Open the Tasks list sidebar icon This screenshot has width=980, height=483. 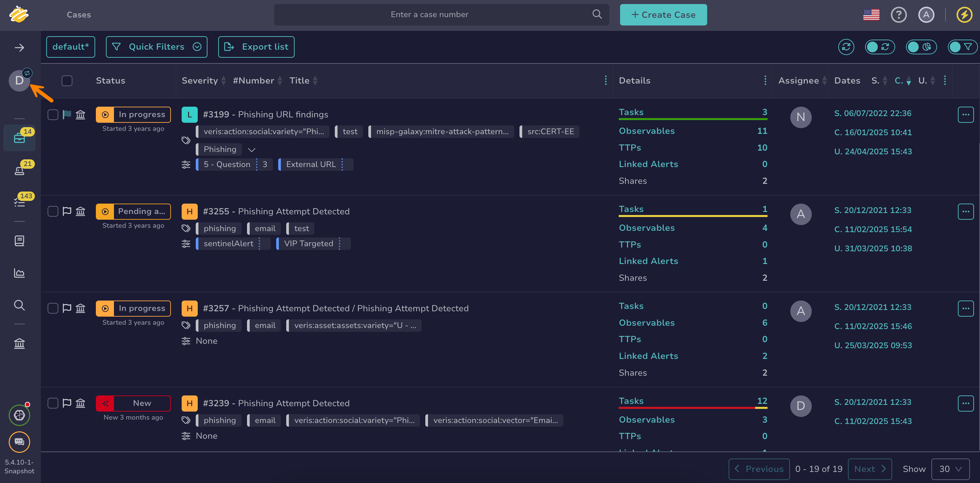[19, 202]
